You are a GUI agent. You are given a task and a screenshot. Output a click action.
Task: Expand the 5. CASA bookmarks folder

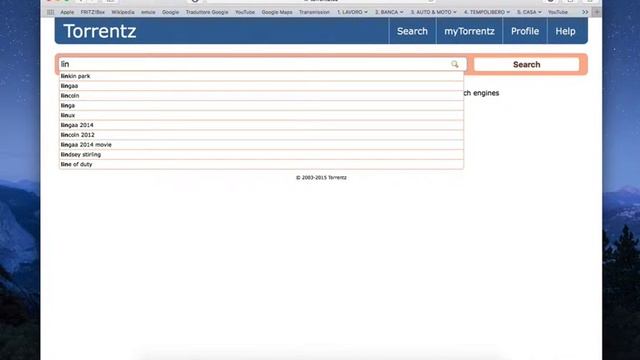click(x=529, y=12)
